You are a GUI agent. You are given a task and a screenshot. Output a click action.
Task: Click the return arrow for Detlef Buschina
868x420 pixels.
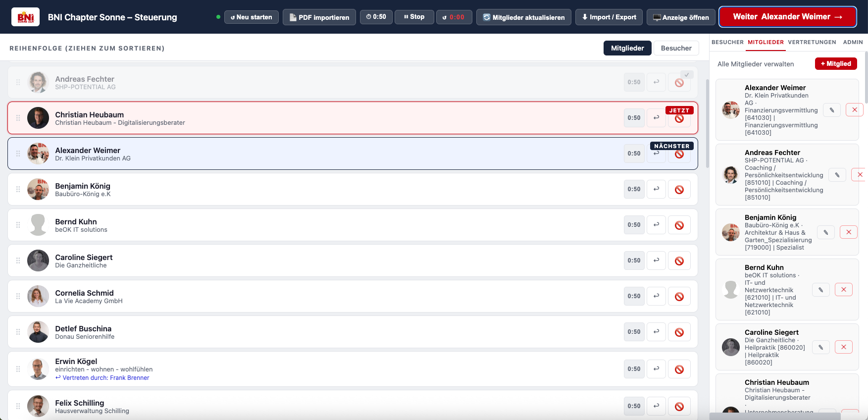656,332
